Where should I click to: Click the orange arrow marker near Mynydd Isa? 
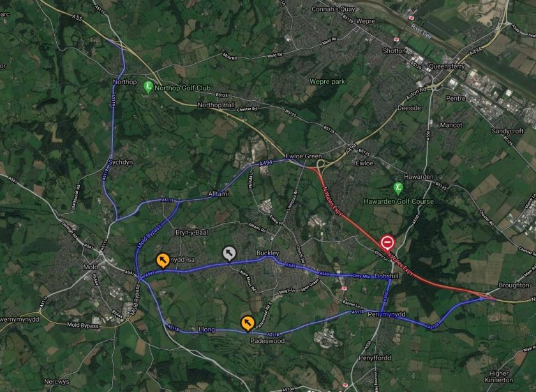coord(163,260)
